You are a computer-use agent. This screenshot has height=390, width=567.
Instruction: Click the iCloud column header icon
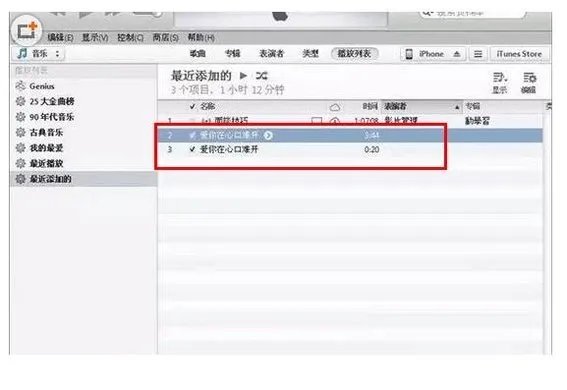(335, 107)
